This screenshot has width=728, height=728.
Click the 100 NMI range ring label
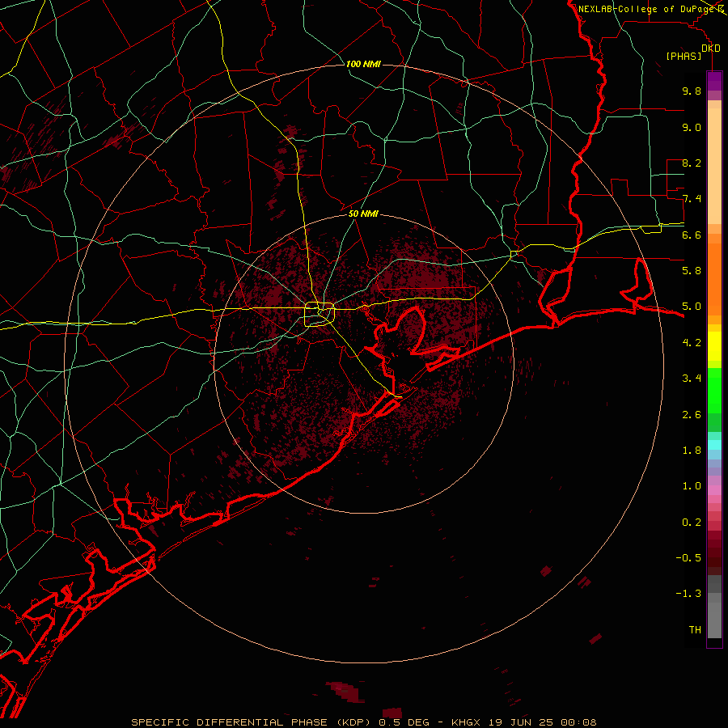[363, 64]
